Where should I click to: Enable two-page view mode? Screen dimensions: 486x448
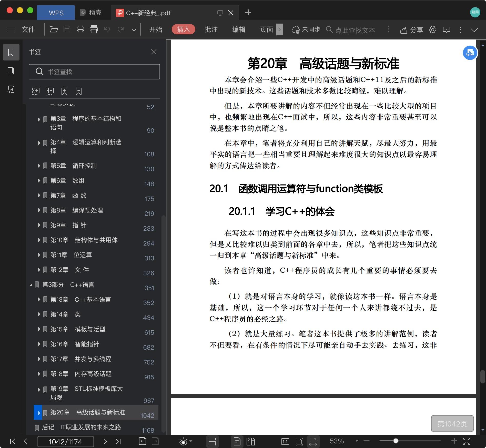250,441
